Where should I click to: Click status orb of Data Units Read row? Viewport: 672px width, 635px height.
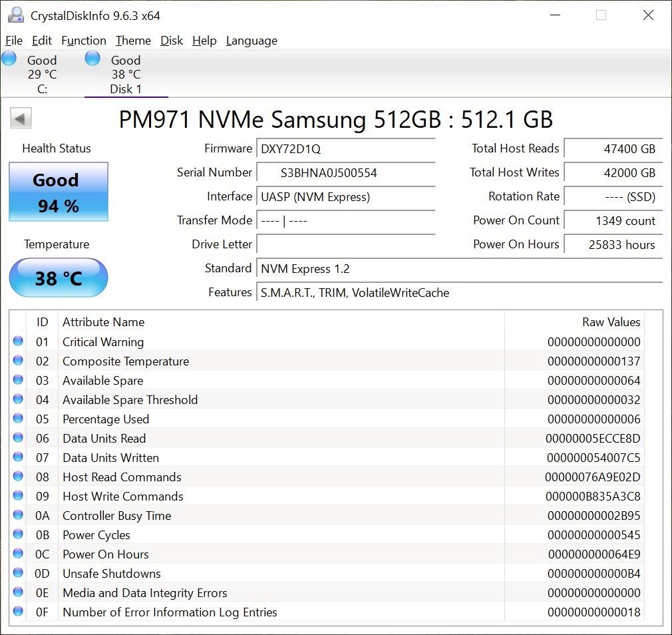(x=18, y=437)
